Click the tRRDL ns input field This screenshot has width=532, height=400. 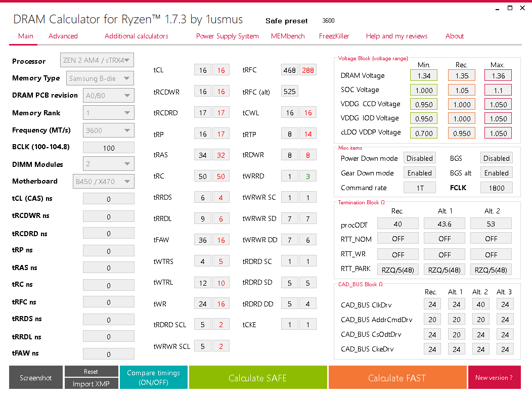coord(109,337)
